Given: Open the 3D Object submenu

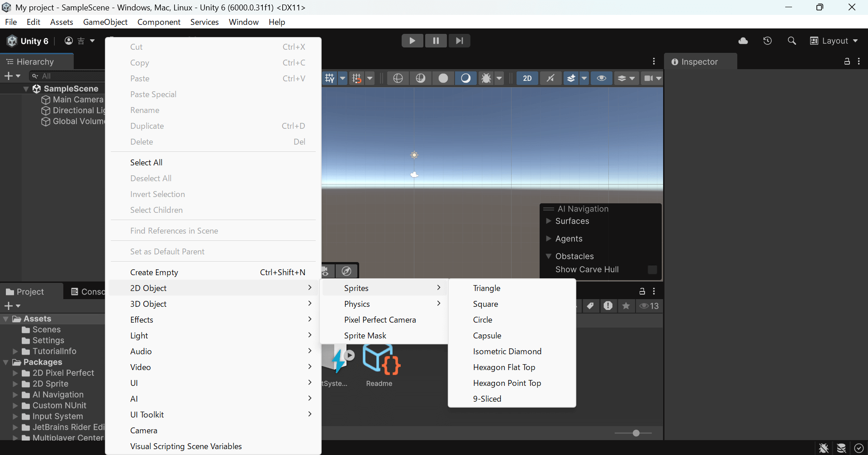Looking at the screenshot, I should coord(213,304).
